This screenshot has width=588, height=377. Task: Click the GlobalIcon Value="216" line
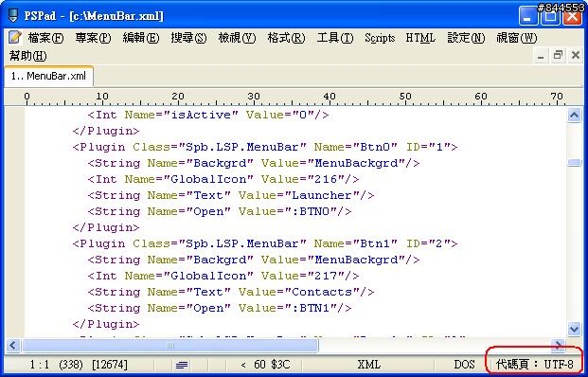coord(223,179)
